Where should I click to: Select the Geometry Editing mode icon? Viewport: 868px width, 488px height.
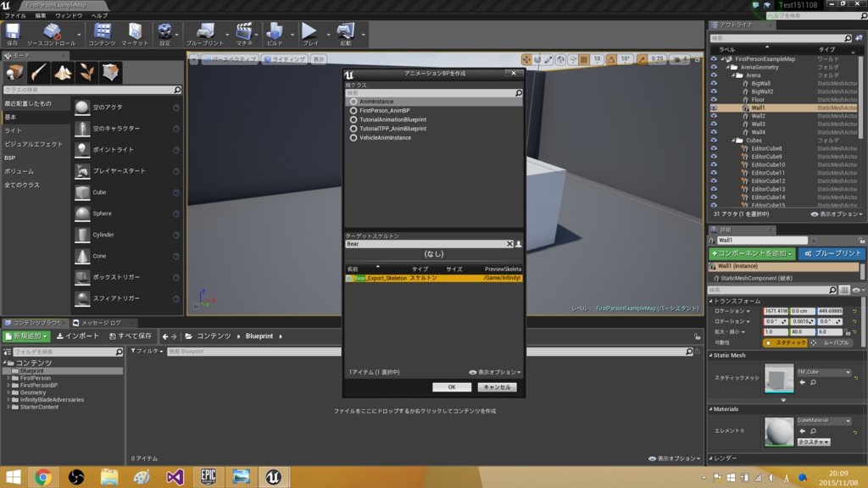[x=110, y=73]
